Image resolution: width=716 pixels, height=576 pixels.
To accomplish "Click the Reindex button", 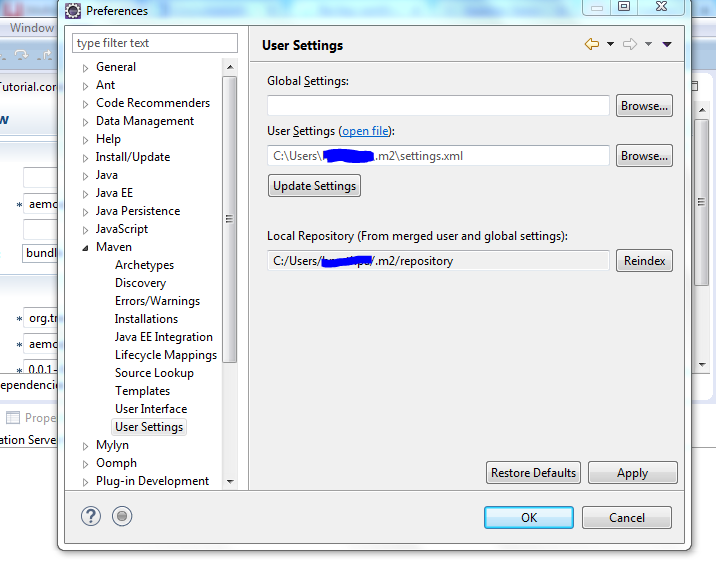I will tap(644, 261).
